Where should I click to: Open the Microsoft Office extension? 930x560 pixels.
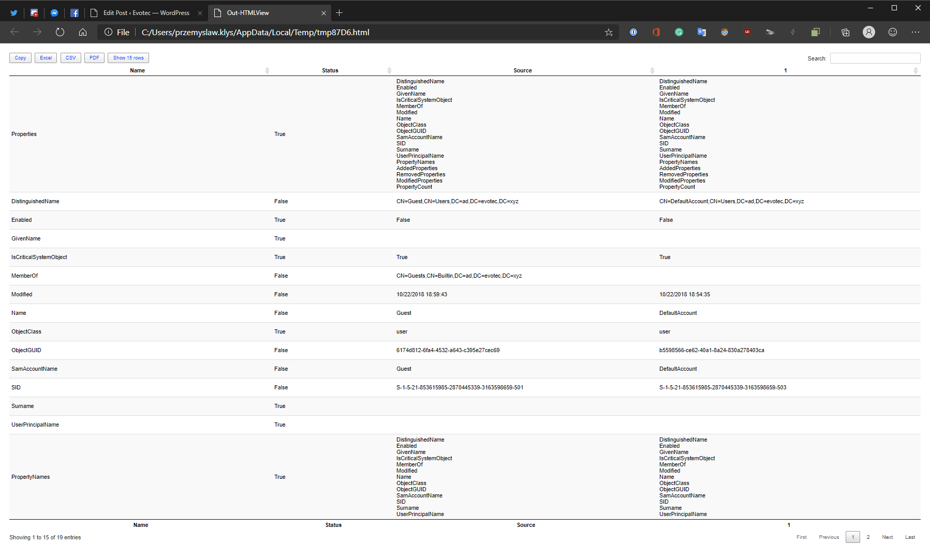[x=656, y=32]
